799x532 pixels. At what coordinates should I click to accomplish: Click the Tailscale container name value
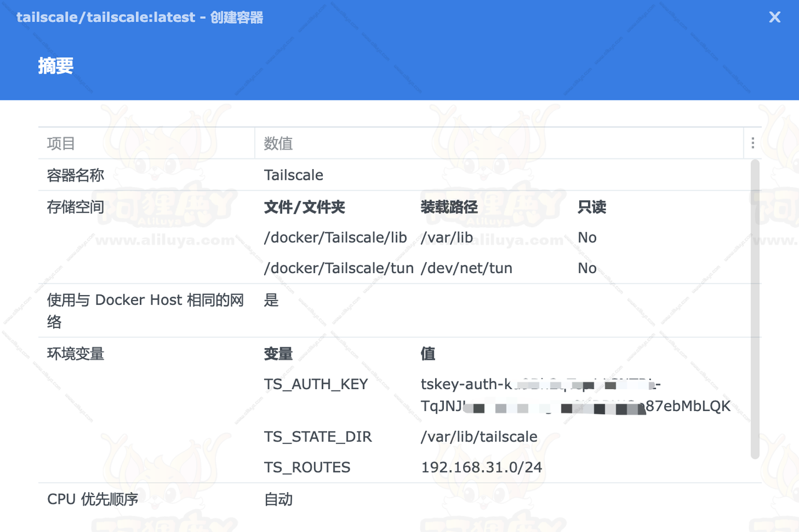point(293,175)
